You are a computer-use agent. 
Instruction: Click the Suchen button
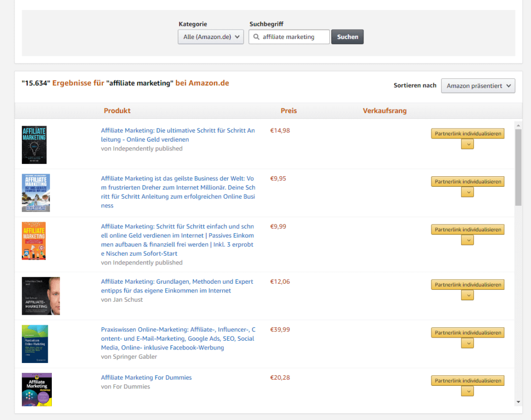(x=347, y=37)
